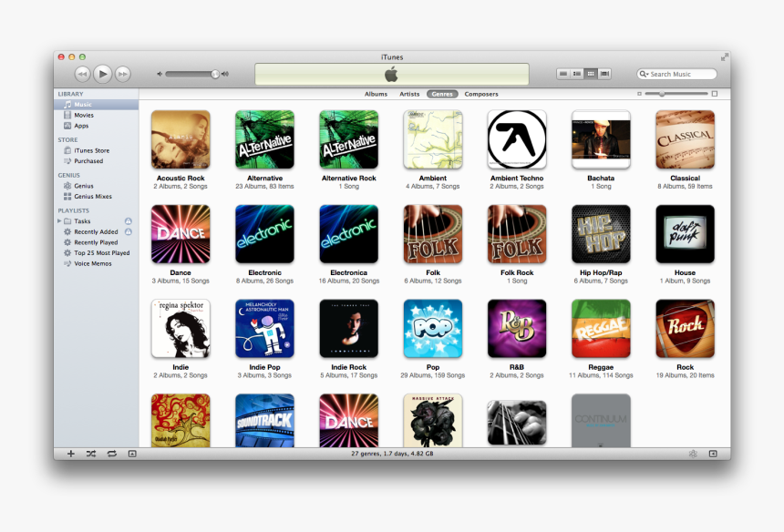Open the Folk genre with 12 songs
This screenshot has width=784, height=532.
click(x=433, y=234)
